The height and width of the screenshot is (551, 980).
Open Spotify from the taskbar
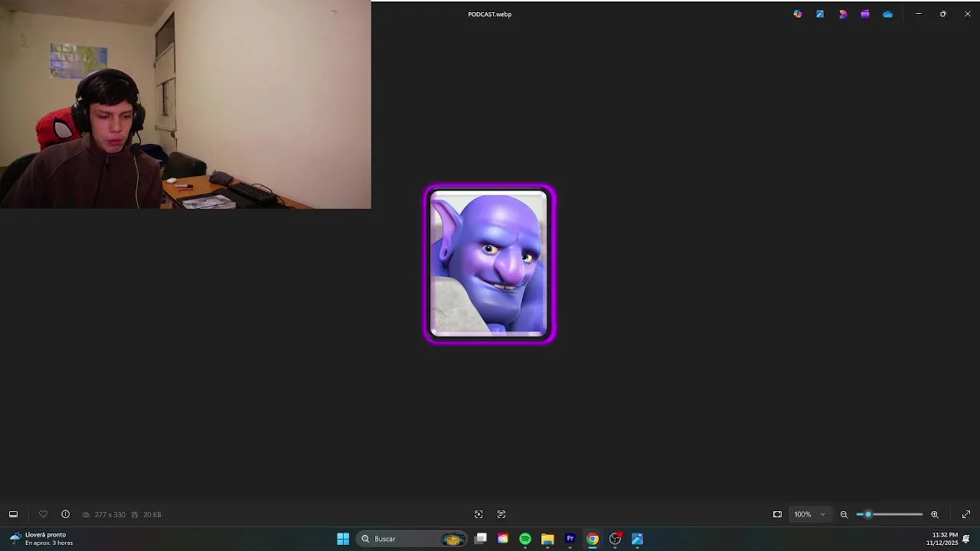(x=525, y=539)
